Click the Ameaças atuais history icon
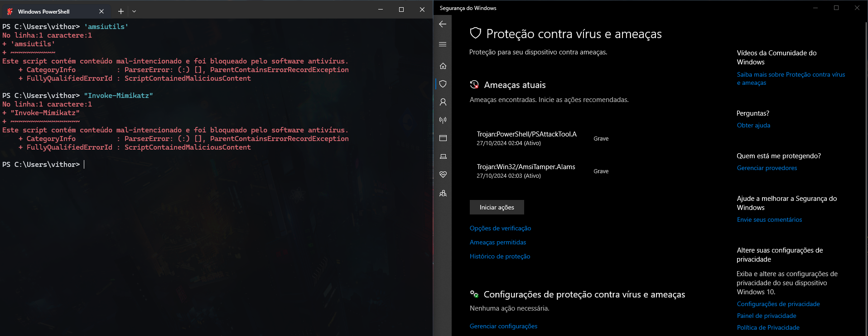Viewport: 868px width, 336px height. [x=474, y=84]
